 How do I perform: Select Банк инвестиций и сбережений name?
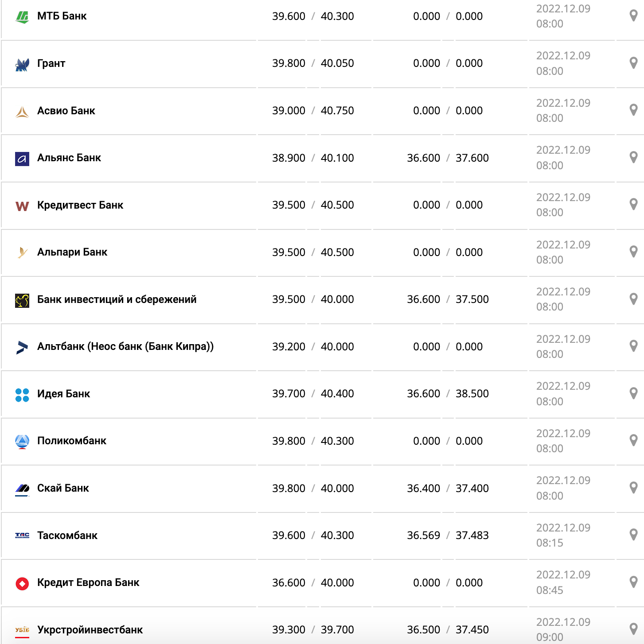[117, 299]
